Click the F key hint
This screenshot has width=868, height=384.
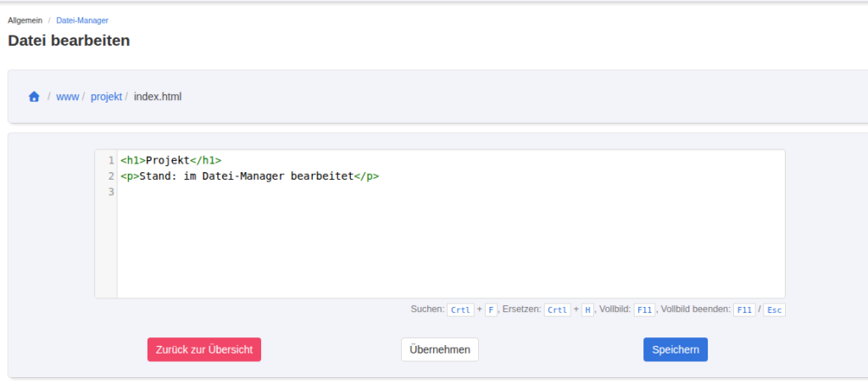point(491,310)
